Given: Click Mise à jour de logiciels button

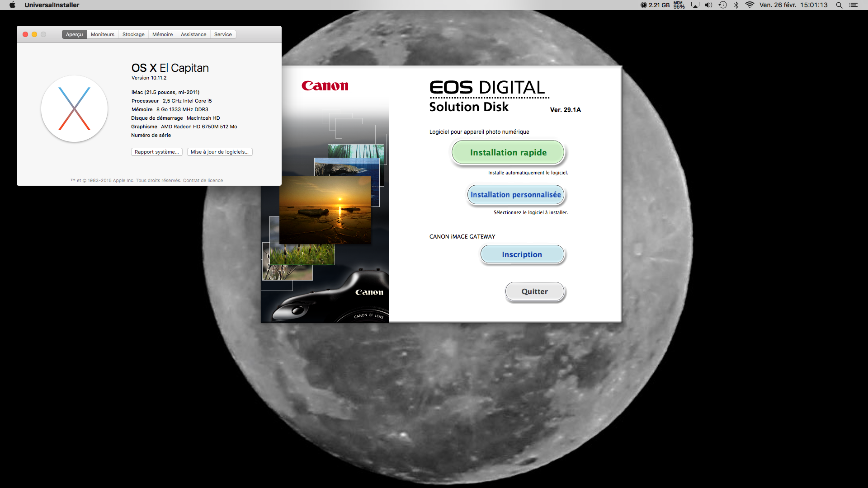Looking at the screenshot, I should click(220, 152).
